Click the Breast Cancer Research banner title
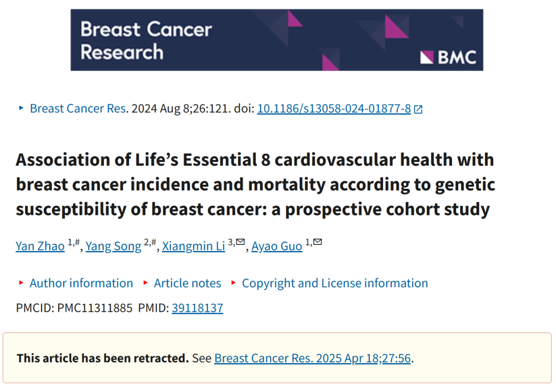Screen dimensions: 556x392 pyautogui.click(x=146, y=41)
